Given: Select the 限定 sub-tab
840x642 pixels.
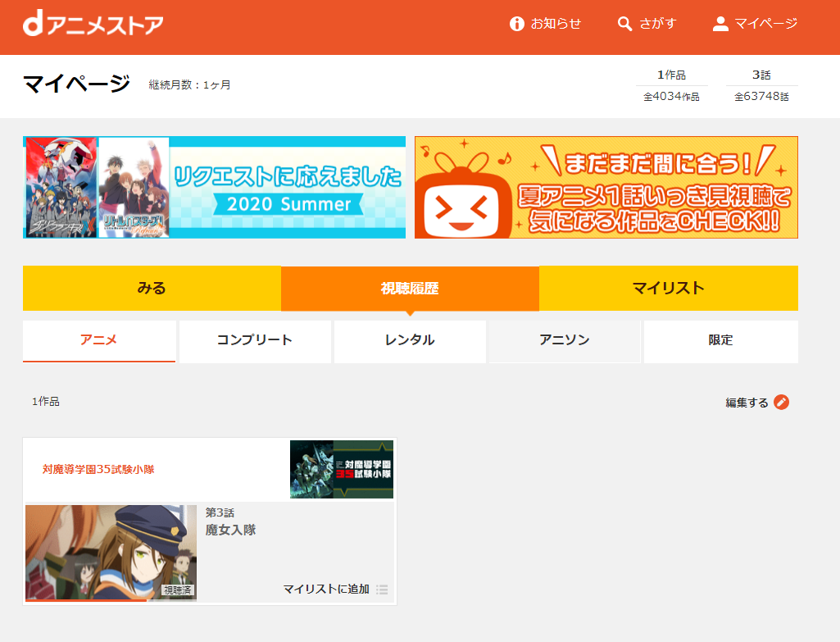Looking at the screenshot, I should point(721,341).
